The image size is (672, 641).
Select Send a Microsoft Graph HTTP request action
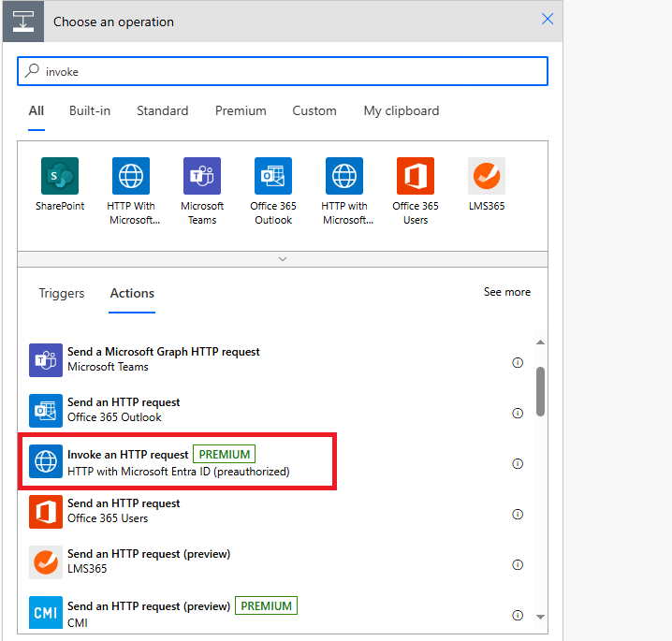[x=276, y=360]
